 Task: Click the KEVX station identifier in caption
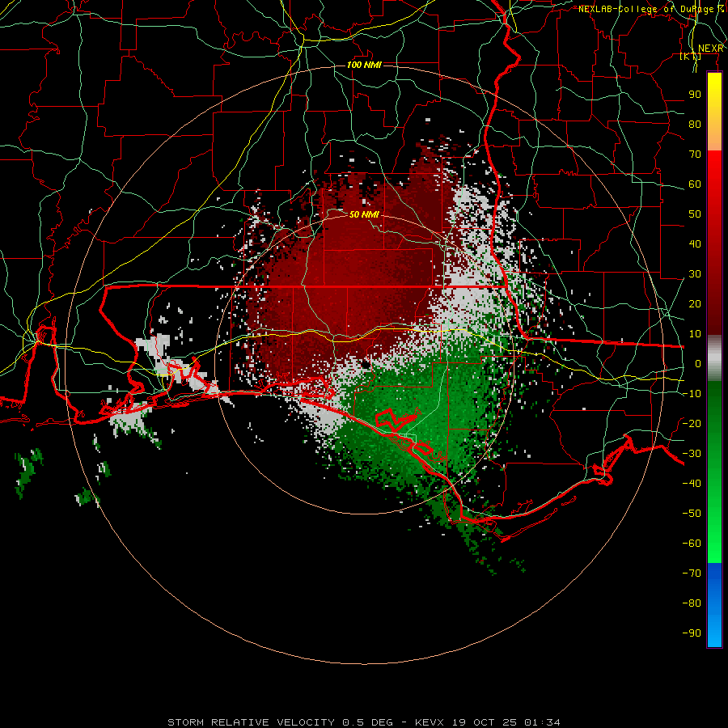[x=430, y=722]
